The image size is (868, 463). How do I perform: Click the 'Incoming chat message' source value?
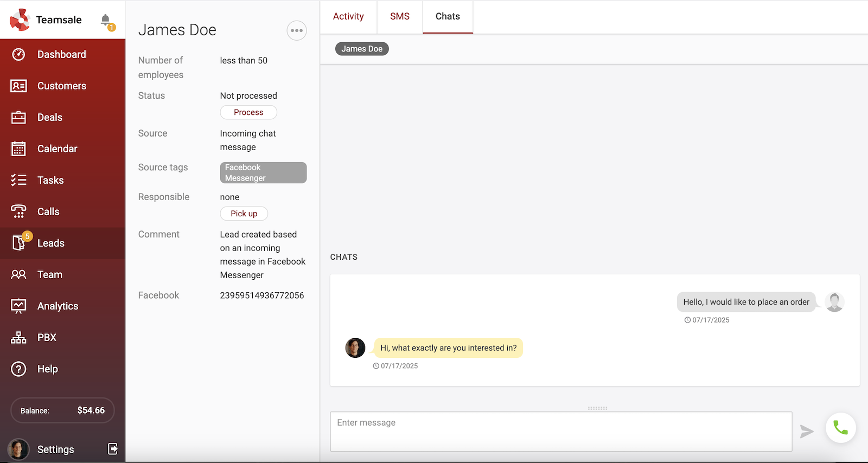(248, 140)
